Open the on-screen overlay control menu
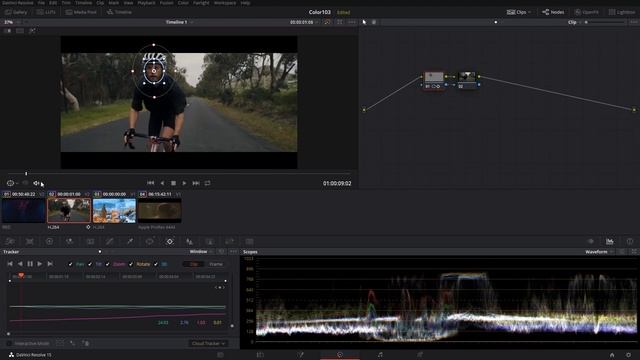640x360 pixels. (x=11, y=183)
